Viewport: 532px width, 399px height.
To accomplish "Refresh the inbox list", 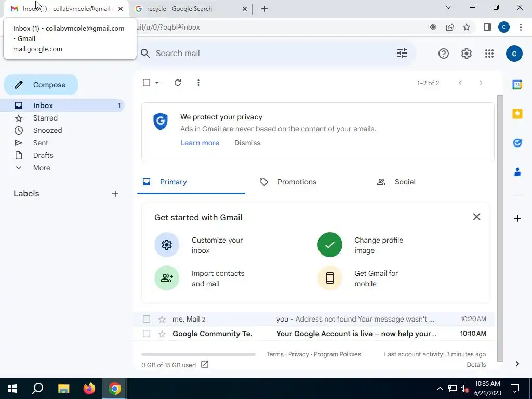I will tap(178, 83).
